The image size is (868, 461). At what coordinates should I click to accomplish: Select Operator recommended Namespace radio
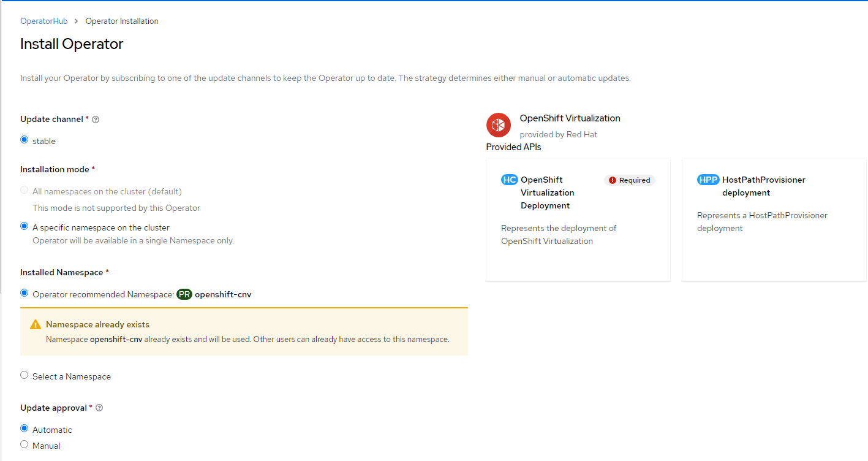(x=25, y=293)
